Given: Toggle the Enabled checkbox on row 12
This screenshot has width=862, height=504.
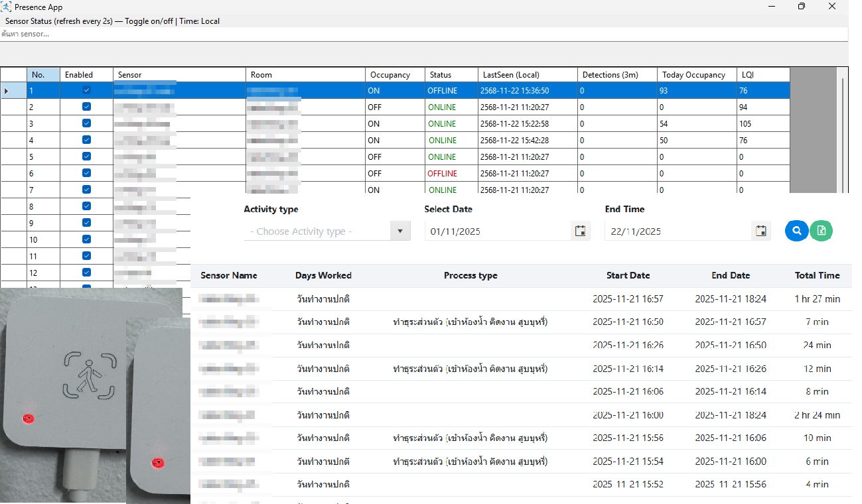Looking at the screenshot, I should [x=86, y=272].
